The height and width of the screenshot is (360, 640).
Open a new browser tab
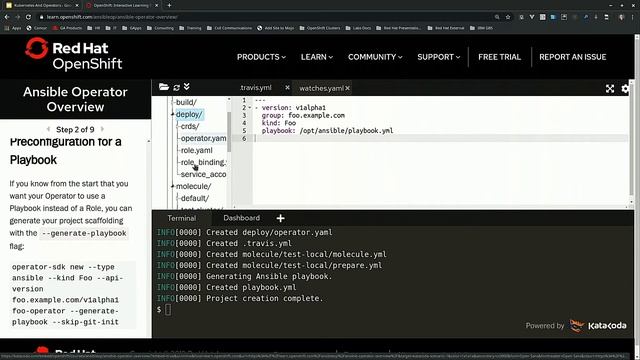169,5
